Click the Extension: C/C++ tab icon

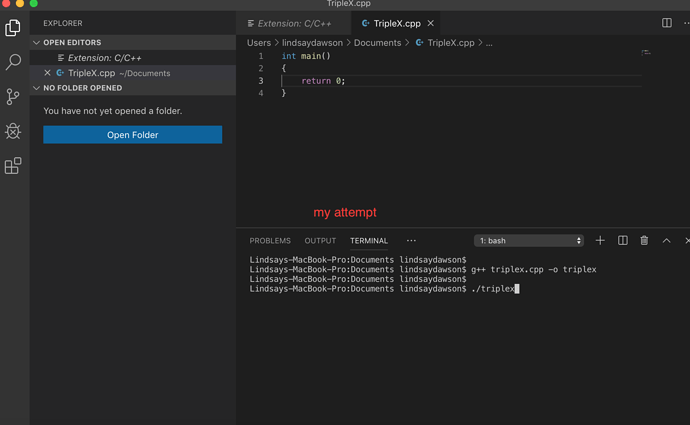[x=250, y=23]
